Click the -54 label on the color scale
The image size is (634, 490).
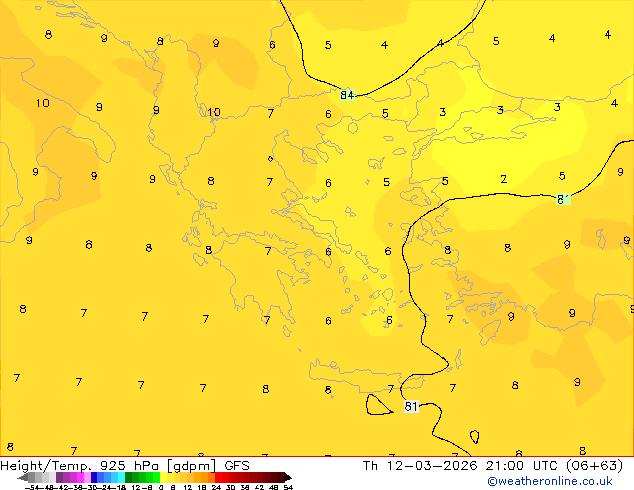coord(32,487)
